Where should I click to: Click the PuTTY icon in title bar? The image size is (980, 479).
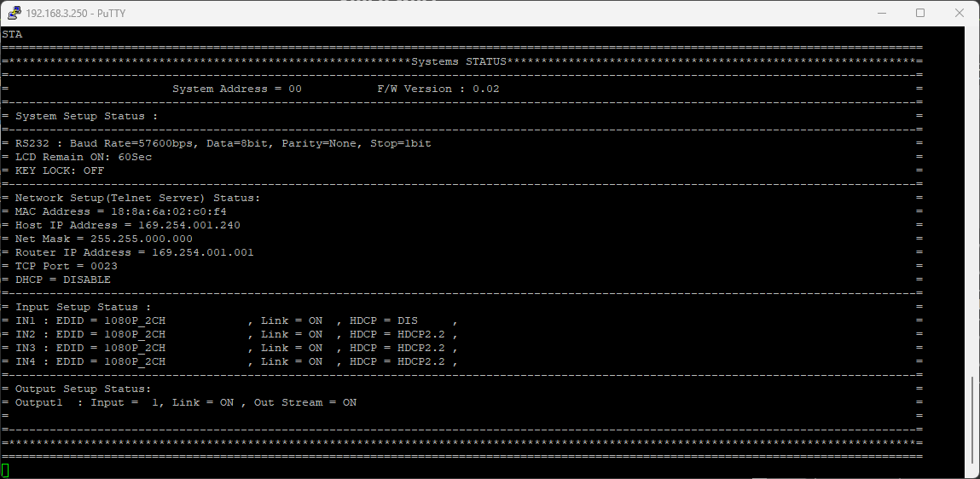click(14, 13)
